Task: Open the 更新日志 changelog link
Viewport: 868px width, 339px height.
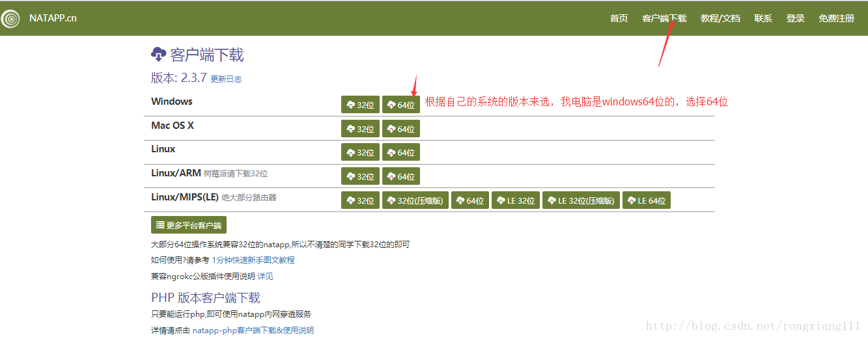Action: (226, 79)
